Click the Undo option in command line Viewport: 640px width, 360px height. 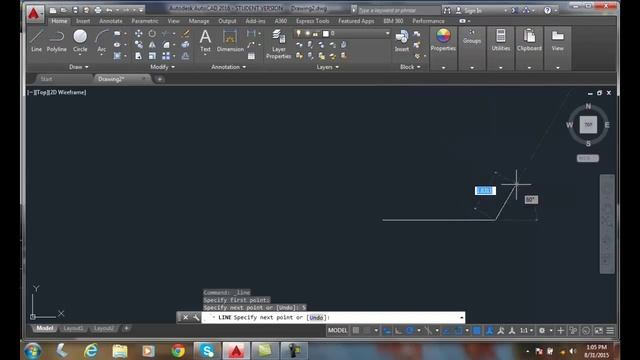[x=316, y=317]
